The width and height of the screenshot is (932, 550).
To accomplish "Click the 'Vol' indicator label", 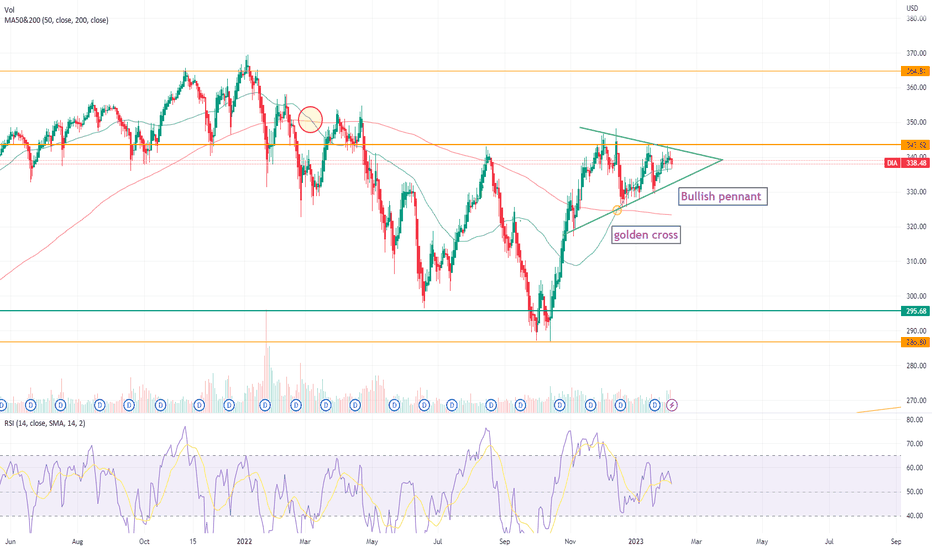I will pos(10,10).
